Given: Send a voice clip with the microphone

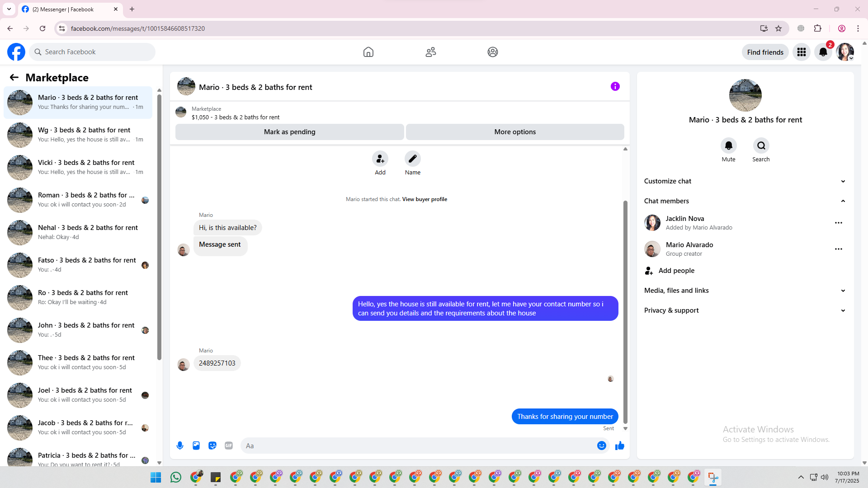Looking at the screenshot, I should pyautogui.click(x=180, y=446).
